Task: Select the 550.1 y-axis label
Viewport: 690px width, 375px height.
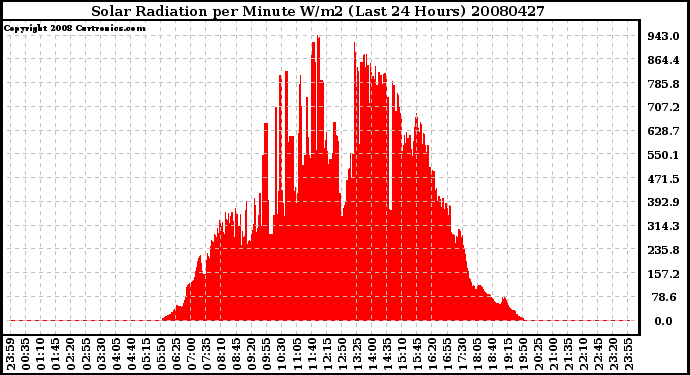Action: (663, 155)
